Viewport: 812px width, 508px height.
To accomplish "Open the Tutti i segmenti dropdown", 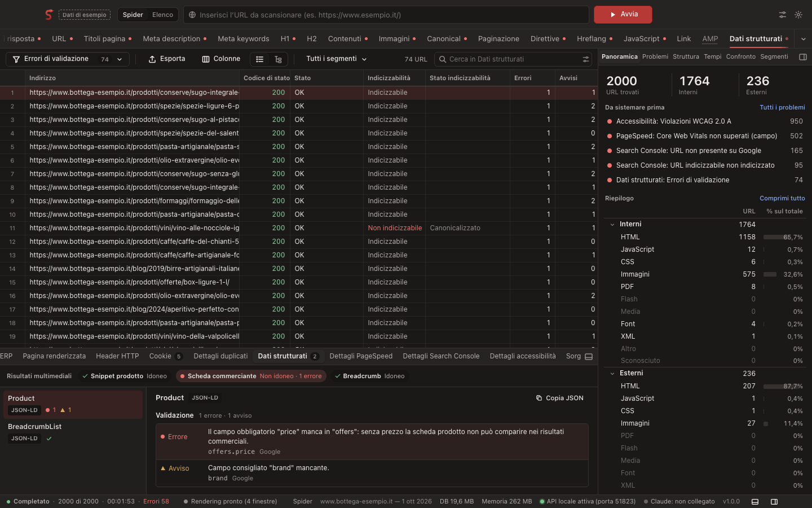I will (337, 59).
